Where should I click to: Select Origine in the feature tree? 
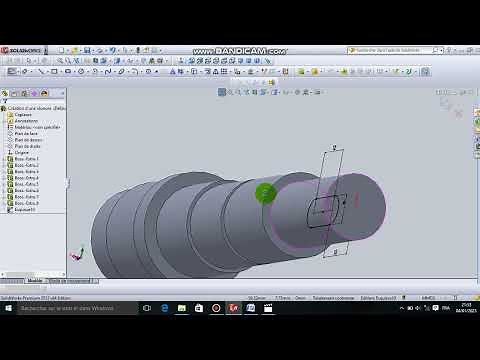(x=21, y=153)
